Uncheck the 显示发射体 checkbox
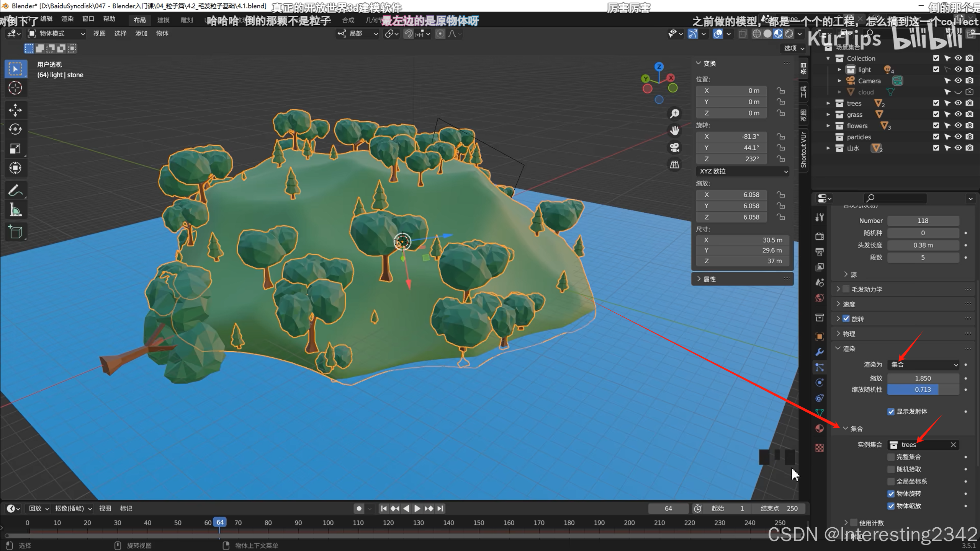980x551 pixels. coord(891,411)
